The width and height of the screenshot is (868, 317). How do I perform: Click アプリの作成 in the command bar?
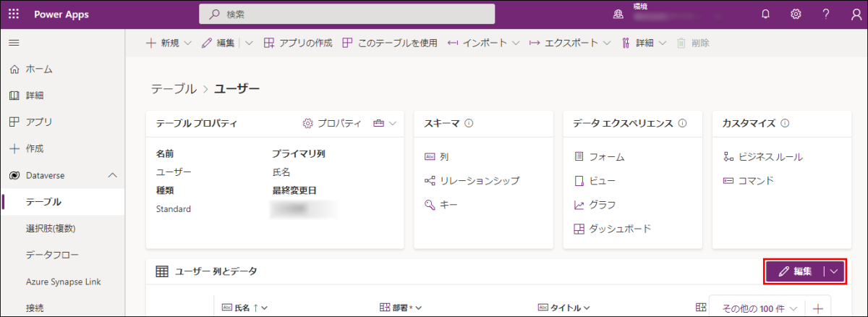(x=297, y=43)
